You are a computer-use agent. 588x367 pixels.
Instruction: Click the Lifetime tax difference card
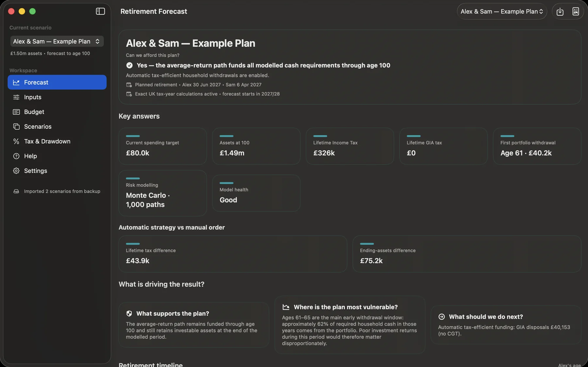point(233,254)
